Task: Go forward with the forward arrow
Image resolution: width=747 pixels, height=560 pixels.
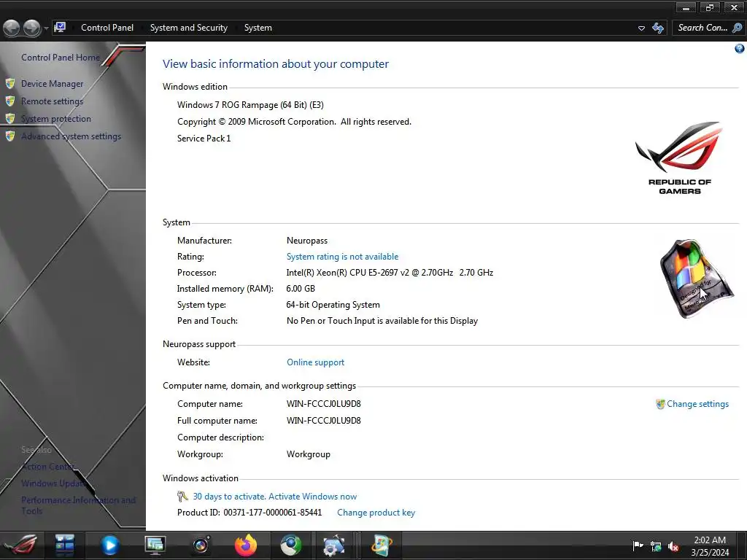Action: click(32, 28)
